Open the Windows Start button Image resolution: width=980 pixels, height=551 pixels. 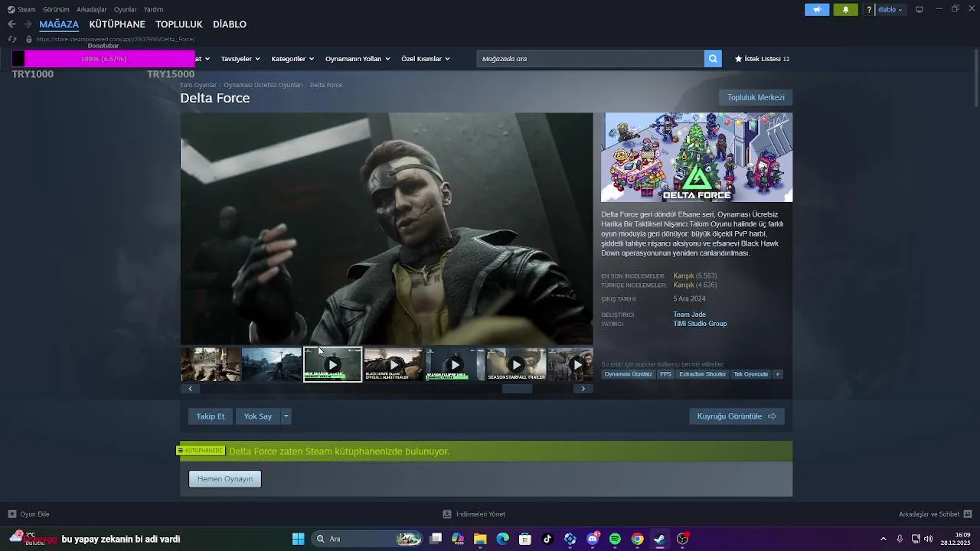coord(298,539)
